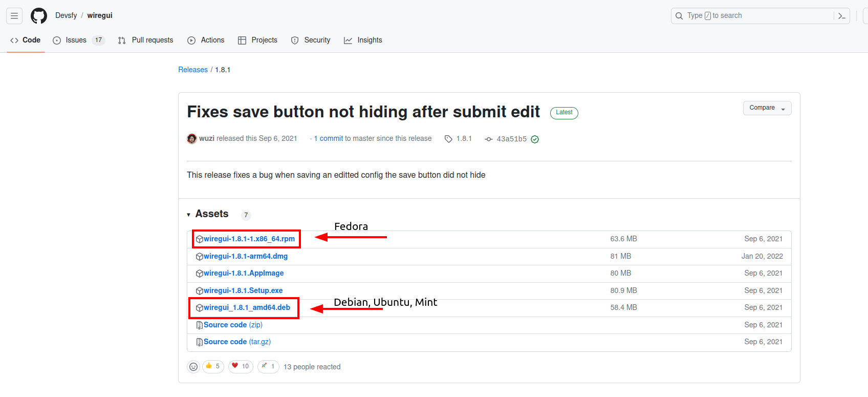Click the Releases breadcrumb link
The width and height of the screenshot is (868, 397).
tap(193, 70)
